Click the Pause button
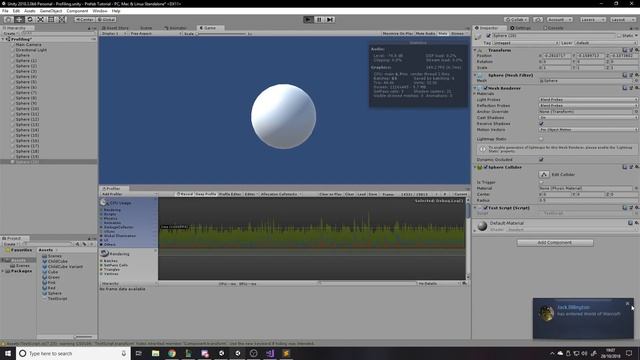 [x=319, y=19]
